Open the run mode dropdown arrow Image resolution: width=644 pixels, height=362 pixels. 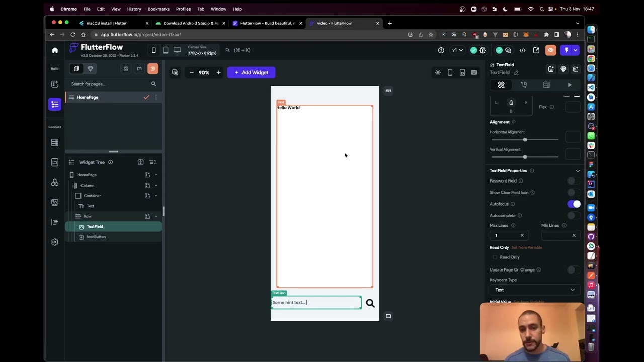point(575,50)
